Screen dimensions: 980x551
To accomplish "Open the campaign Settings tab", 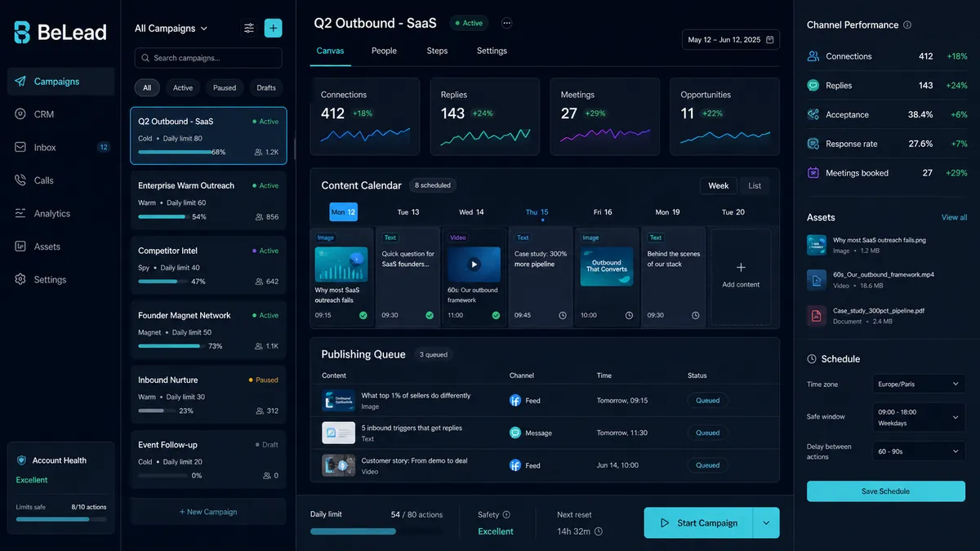I will (492, 51).
